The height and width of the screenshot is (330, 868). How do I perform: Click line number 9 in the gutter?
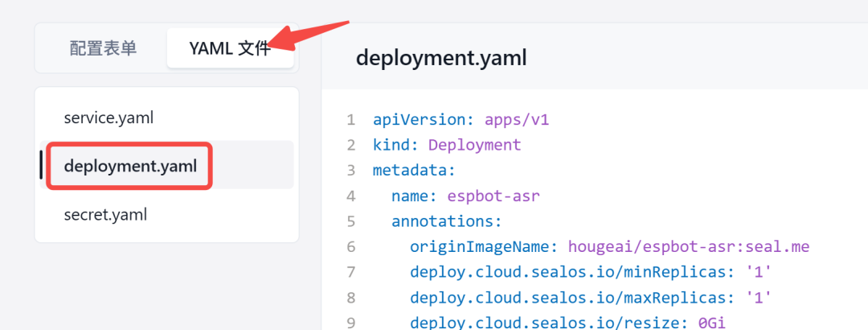(350, 322)
